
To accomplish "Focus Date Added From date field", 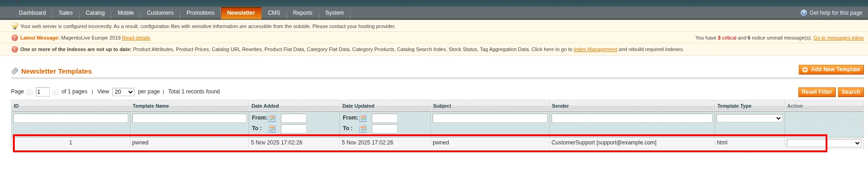I will coord(294,118).
